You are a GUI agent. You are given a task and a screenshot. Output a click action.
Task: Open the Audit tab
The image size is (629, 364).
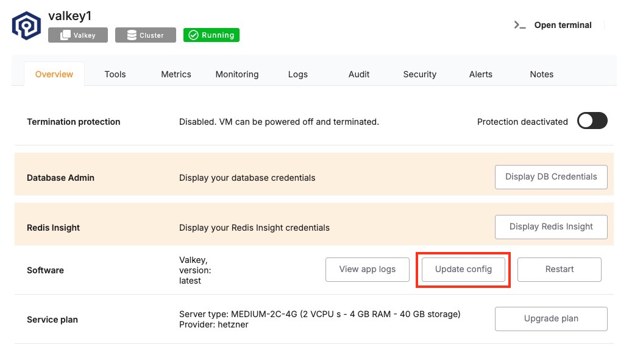click(x=358, y=74)
